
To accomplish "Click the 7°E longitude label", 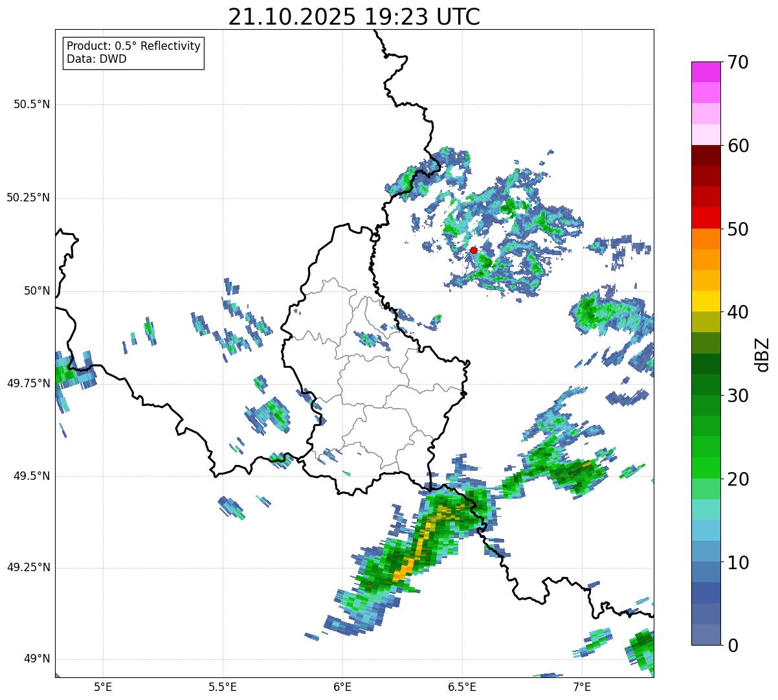I will pyautogui.click(x=582, y=686).
